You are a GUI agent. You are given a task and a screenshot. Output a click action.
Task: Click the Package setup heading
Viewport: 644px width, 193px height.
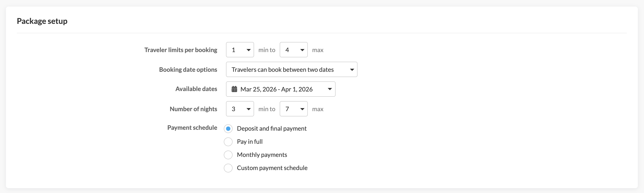coord(42,21)
